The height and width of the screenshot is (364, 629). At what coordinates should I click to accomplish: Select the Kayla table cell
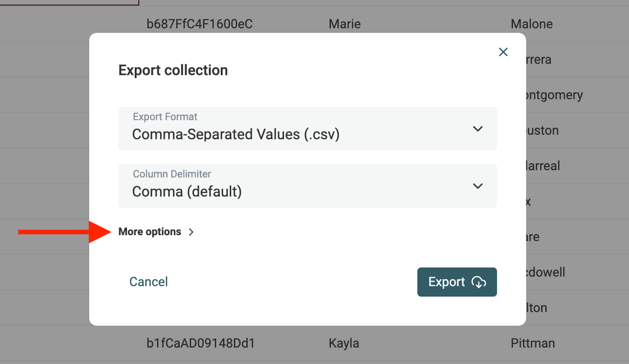tap(344, 344)
